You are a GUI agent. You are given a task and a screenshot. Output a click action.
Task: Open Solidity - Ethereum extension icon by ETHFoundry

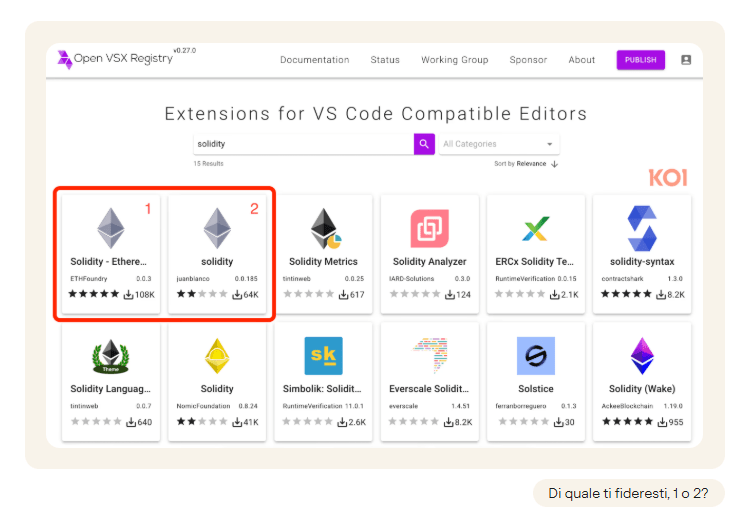tap(111, 228)
